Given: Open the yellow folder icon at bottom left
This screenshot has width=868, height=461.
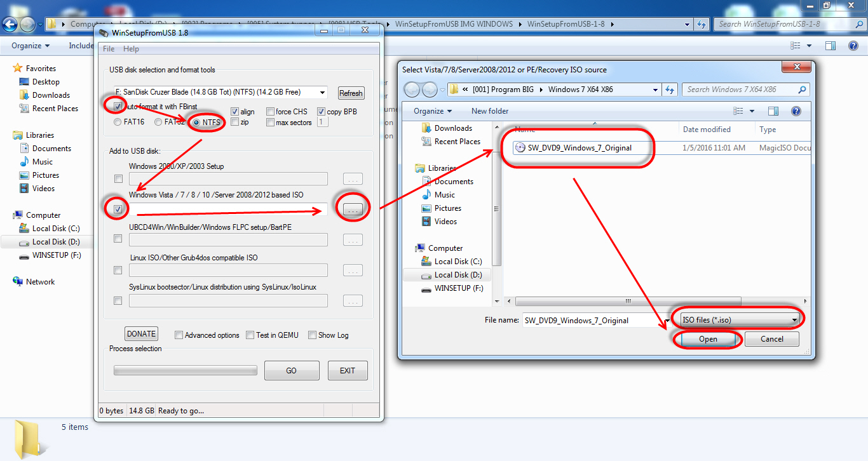Looking at the screenshot, I should [x=28, y=438].
